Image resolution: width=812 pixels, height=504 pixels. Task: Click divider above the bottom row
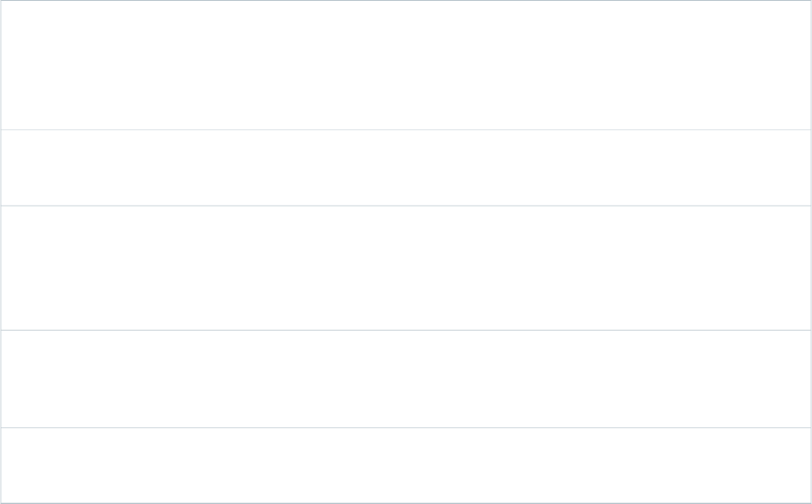[406, 427]
